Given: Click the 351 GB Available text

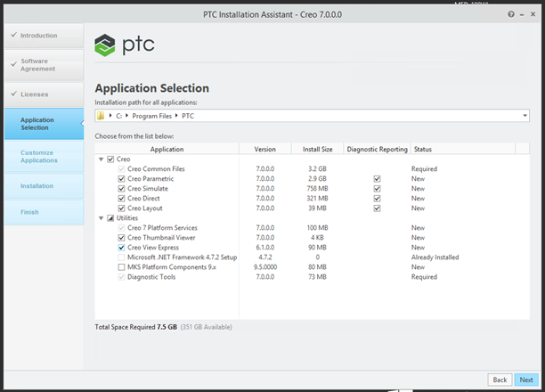Looking at the screenshot, I should point(206,327).
